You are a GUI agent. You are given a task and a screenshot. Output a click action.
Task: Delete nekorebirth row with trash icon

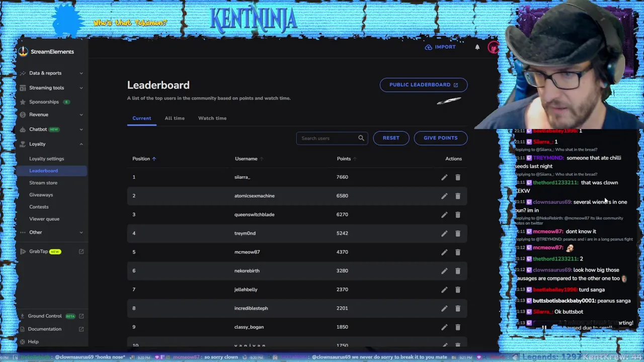coord(458,271)
